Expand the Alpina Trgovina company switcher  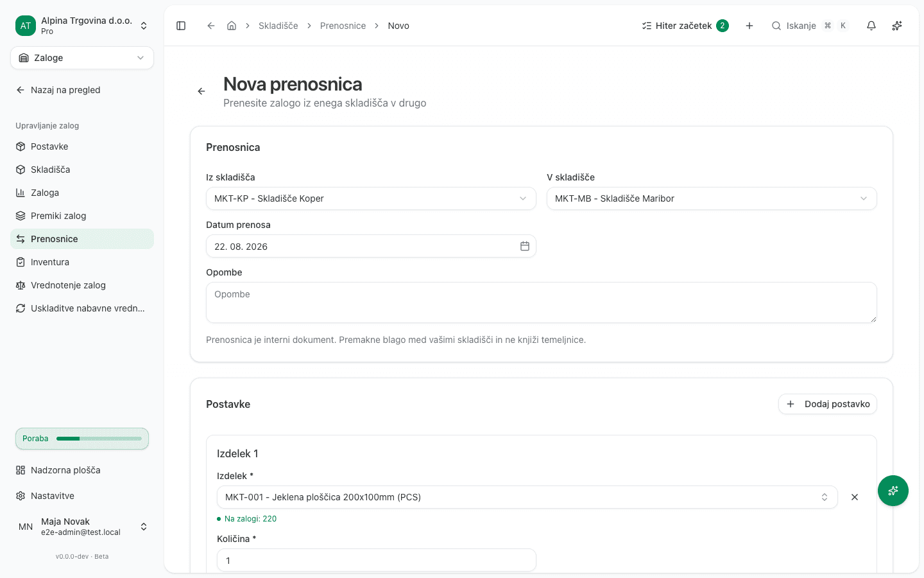pyautogui.click(x=82, y=26)
